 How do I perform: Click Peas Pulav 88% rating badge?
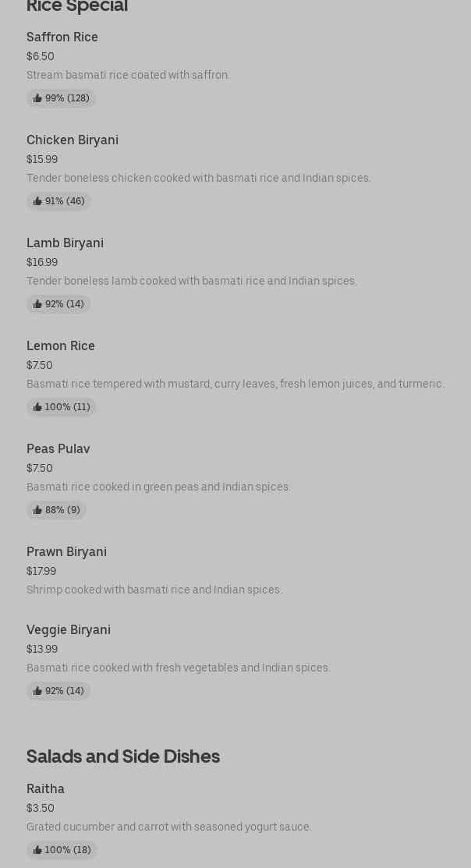tap(56, 510)
